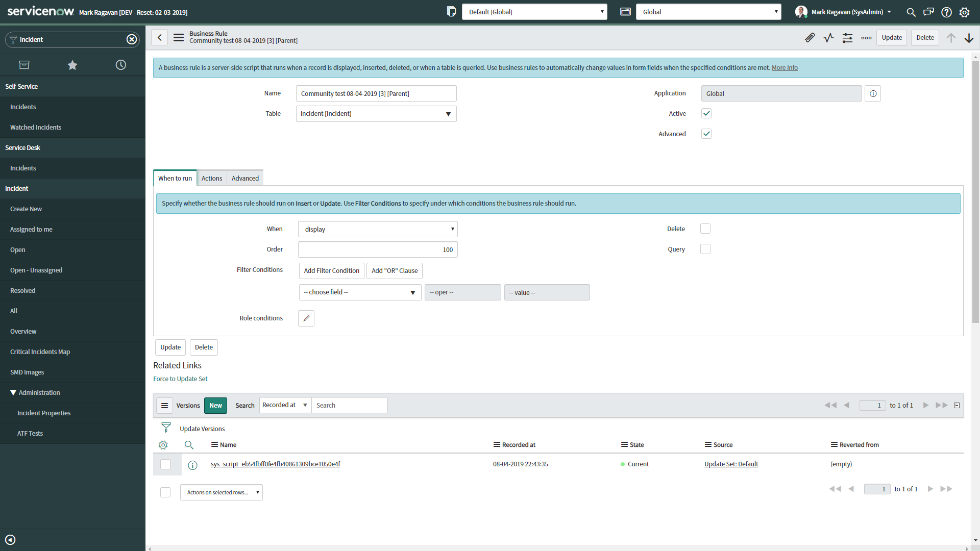Open Mark Ragavan user menu
Image resolution: width=980 pixels, height=551 pixels.
point(843,12)
